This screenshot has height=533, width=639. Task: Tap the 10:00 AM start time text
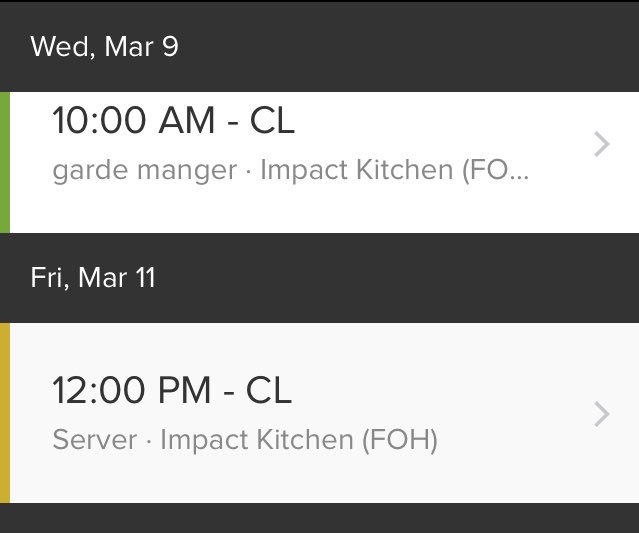134,120
